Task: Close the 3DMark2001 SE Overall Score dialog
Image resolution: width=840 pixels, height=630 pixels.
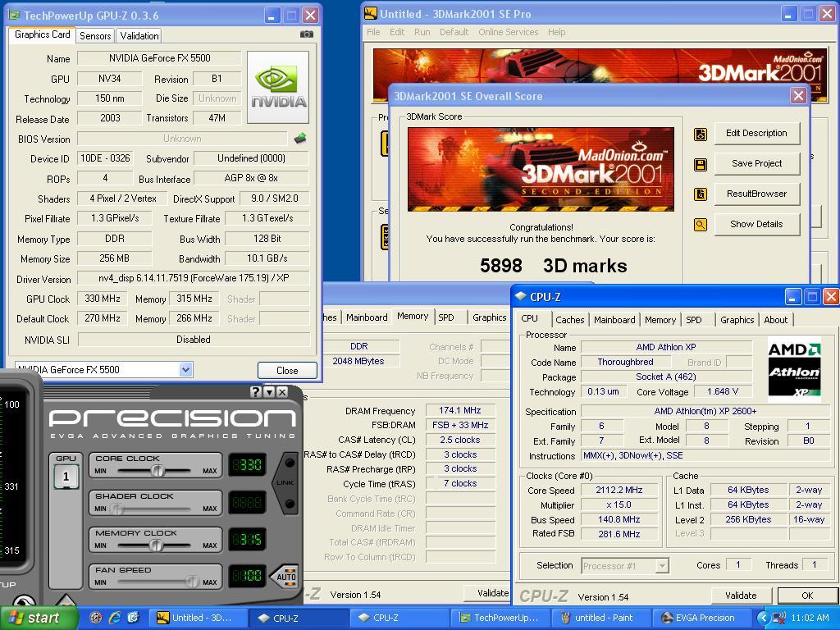Action: tap(798, 96)
